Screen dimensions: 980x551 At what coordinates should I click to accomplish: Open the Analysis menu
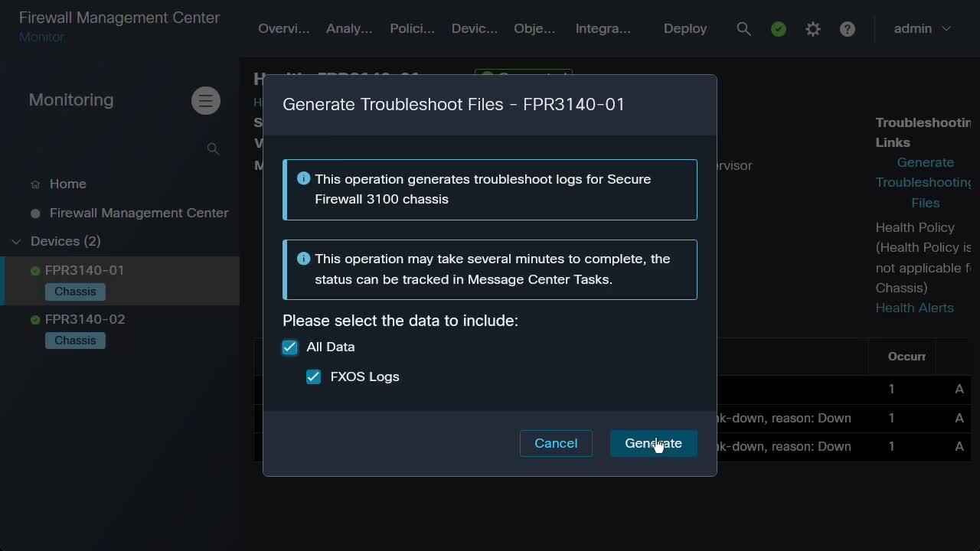tap(349, 28)
